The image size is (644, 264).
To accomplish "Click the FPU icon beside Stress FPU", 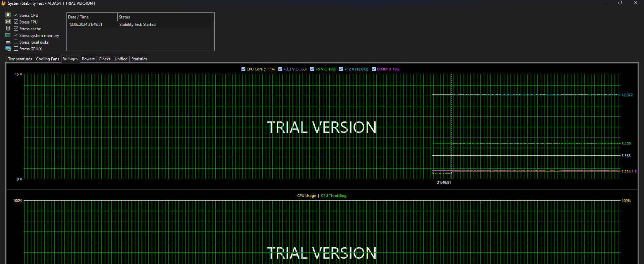I will (x=8, y=22).
